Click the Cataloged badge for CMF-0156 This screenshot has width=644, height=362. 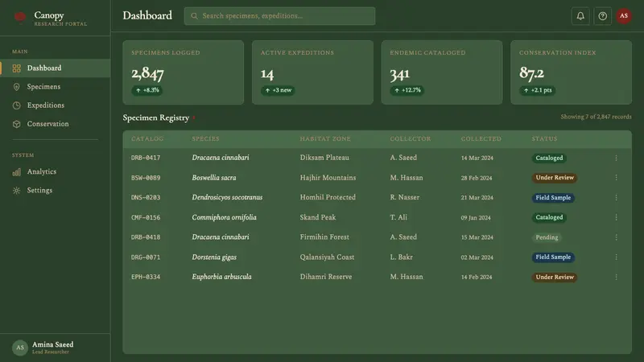[549, 217]
